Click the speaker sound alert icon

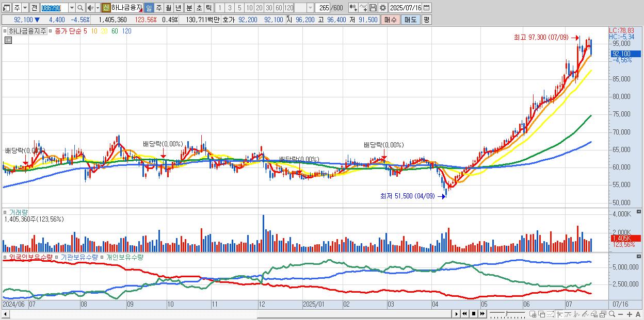coord(90,8)
